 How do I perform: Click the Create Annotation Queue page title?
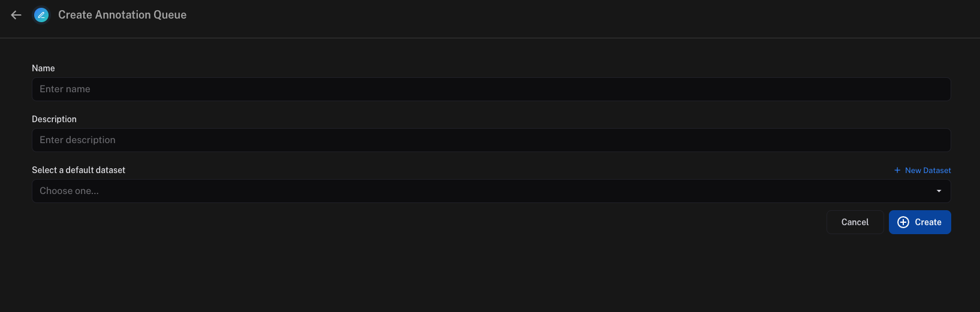(x=122, y=15)
